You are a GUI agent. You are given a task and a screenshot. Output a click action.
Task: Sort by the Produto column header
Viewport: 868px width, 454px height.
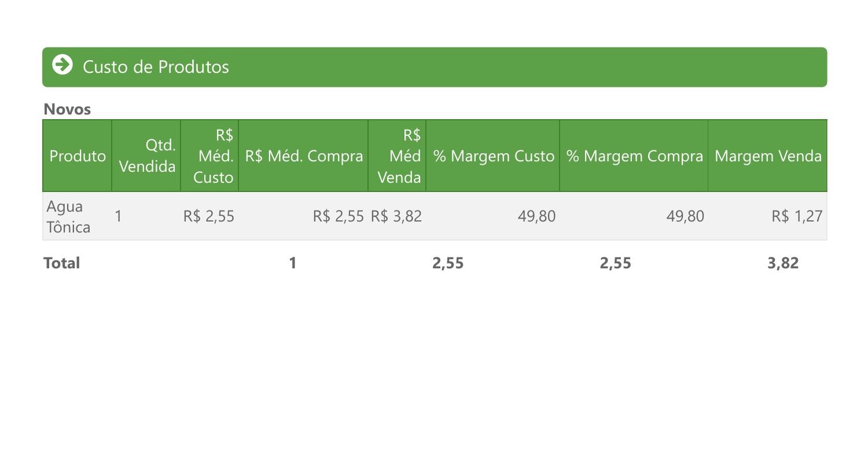click(78, 156)
